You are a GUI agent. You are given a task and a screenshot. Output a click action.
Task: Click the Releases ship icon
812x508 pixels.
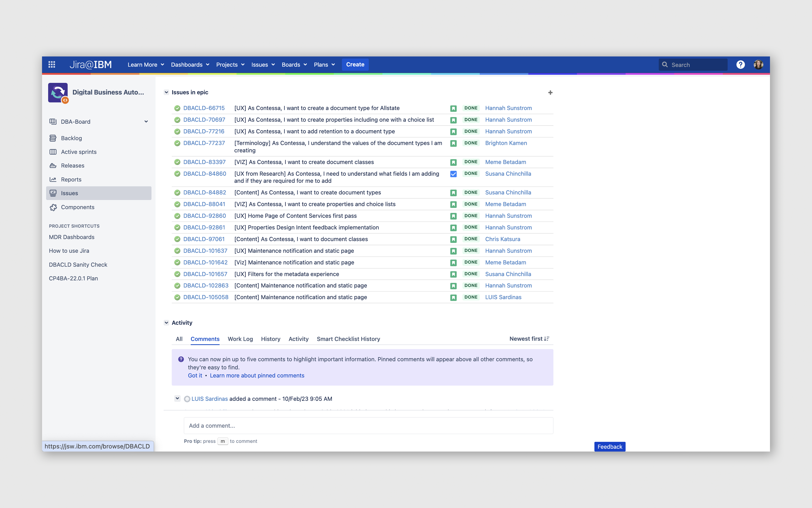pos(53,166)
